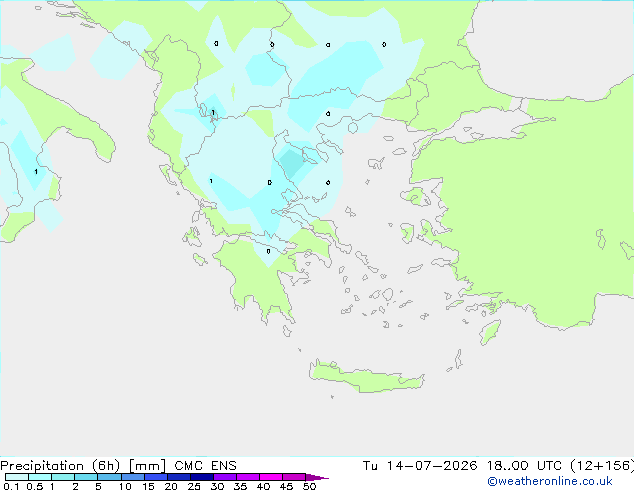Image resolution: width=634 pixels, height=490 pixels.
Task: Click the '10' legend scale label
Action: [x=125, y=486]
